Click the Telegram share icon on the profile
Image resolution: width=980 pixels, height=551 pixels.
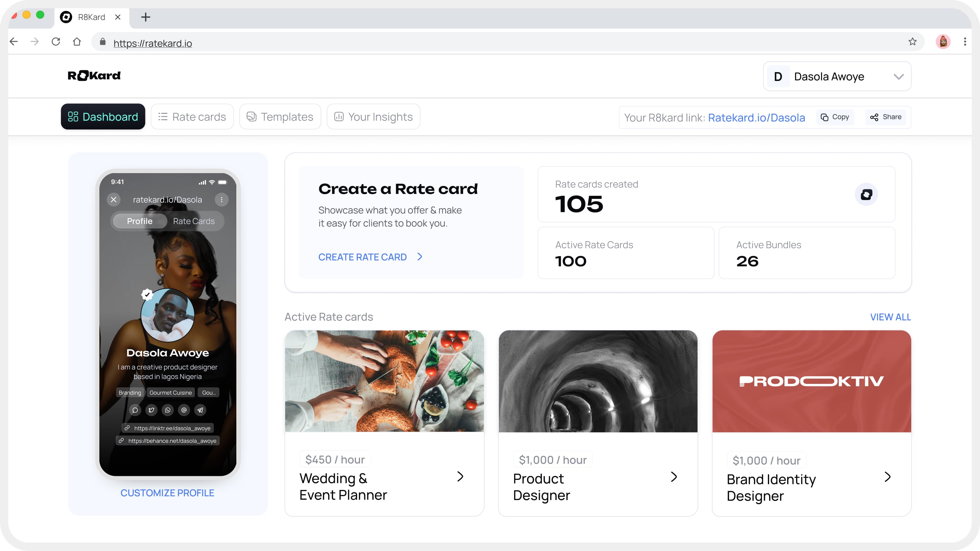(200, 410)
